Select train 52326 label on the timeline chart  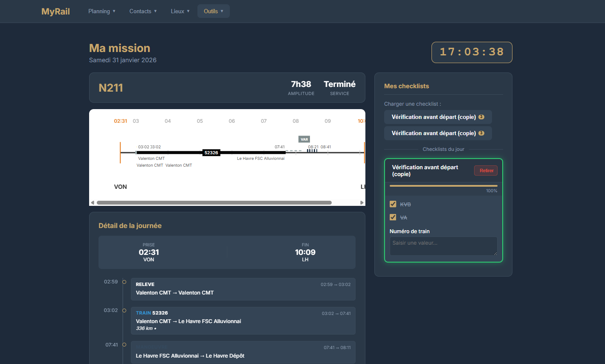point(211,153)
